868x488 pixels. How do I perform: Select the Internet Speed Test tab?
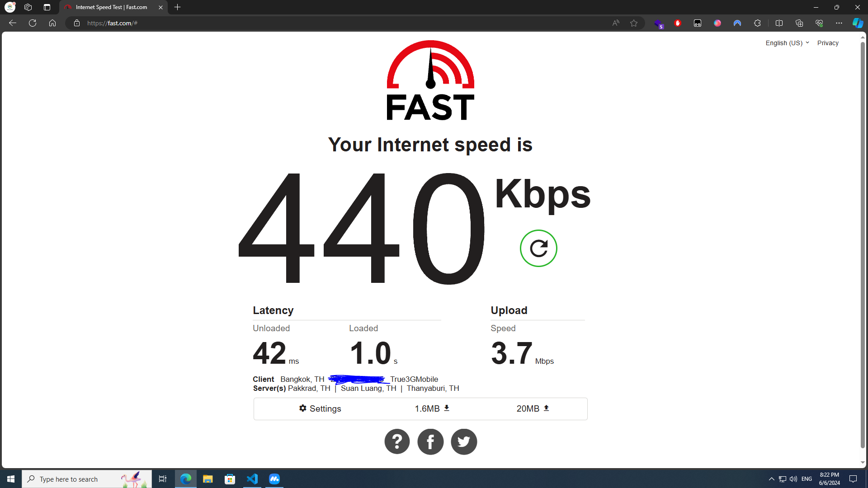pyautogui.click(x=113, y=7)
